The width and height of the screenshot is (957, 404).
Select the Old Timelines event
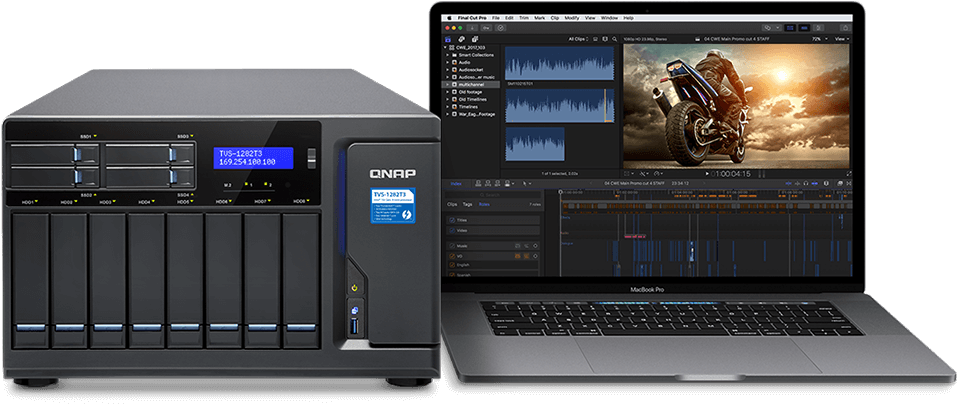tap(472, 99)
